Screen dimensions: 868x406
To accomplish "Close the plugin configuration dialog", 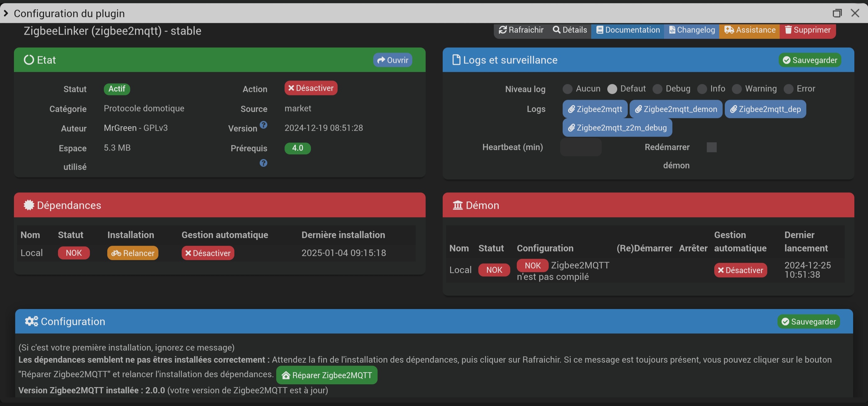I will point(855,13).
